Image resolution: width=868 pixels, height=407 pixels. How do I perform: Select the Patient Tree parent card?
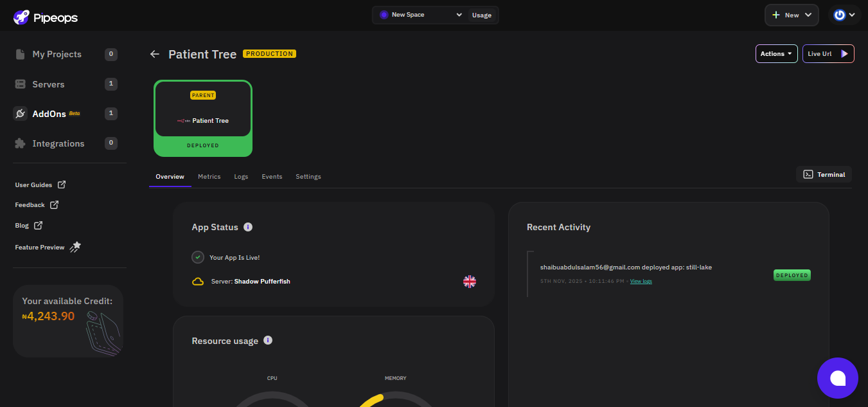tap(203, 118)
